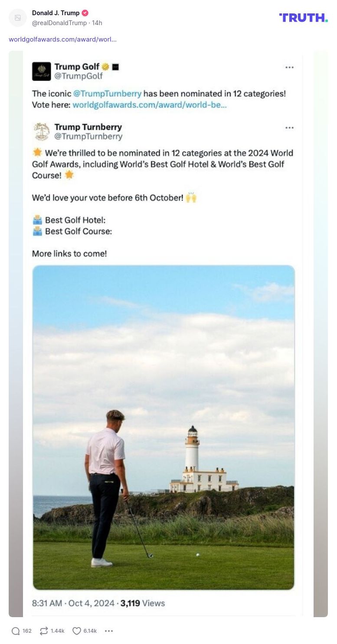Viewport: 337px width, 644px height.
Task: Click the @TrumpGolf handle text
Action: pyautogui.click(x=79, y=76)
